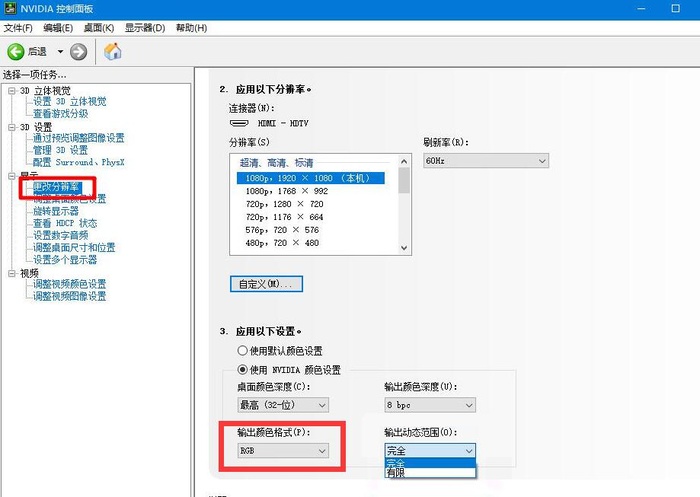Select 1080p, 1768 × 992 resolution
This screenshot has width=700, height=497.
[287, 191]
